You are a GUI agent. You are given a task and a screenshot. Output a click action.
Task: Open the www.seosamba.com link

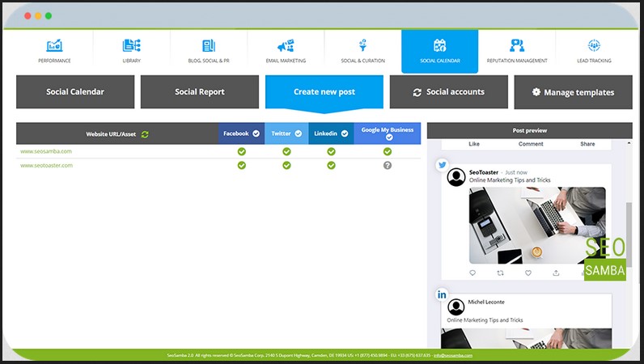pos(46,151)
